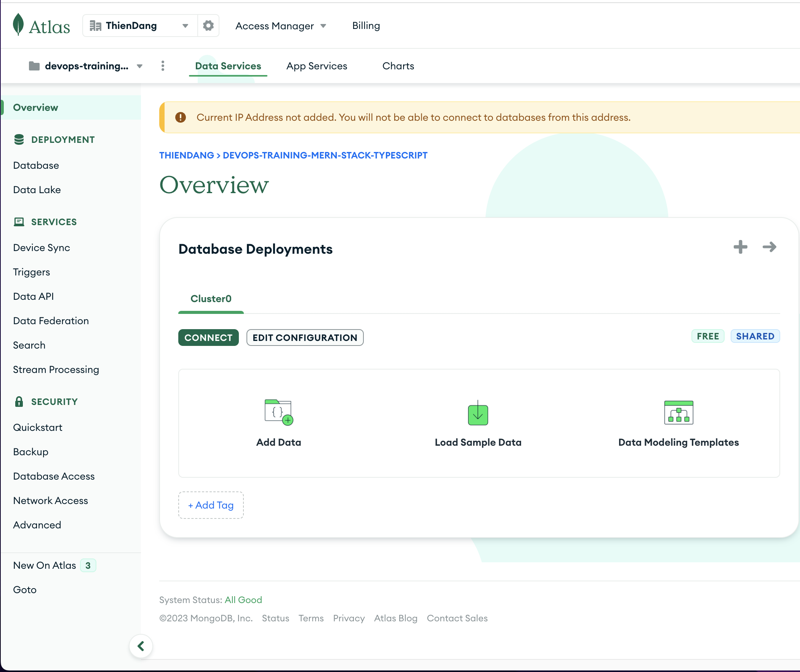Switch to the Data Services tab

coord(228,66)
